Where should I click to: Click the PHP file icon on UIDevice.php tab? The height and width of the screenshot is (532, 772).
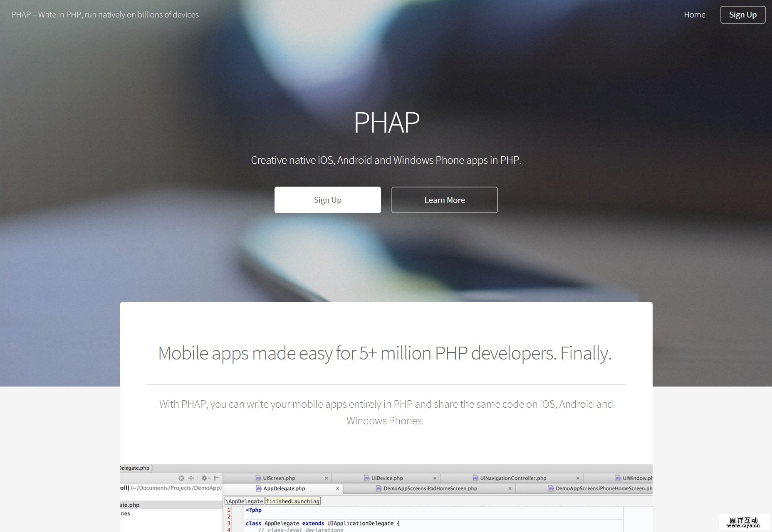(366, 478)
